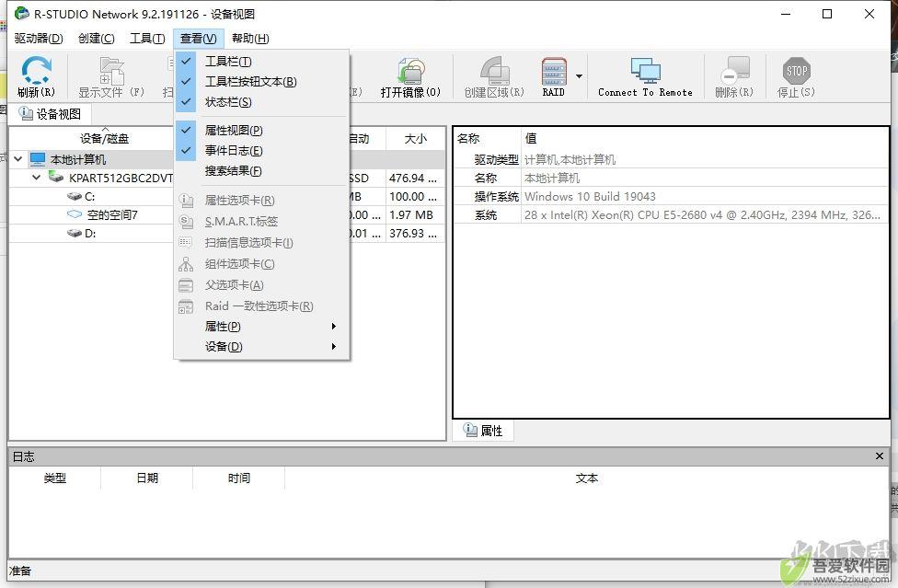Expand the Device (设备) submenu
The image size is (898, 588).
click(261, 346)
